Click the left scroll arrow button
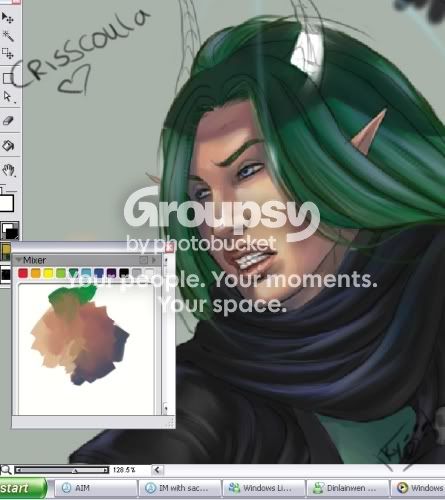445x500 pixels. (x=157, y=470)
